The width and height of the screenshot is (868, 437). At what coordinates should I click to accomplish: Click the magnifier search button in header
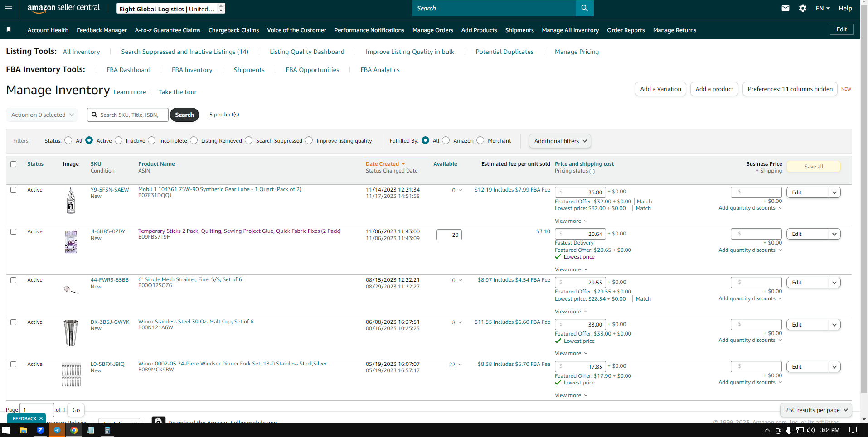[584, 8]
